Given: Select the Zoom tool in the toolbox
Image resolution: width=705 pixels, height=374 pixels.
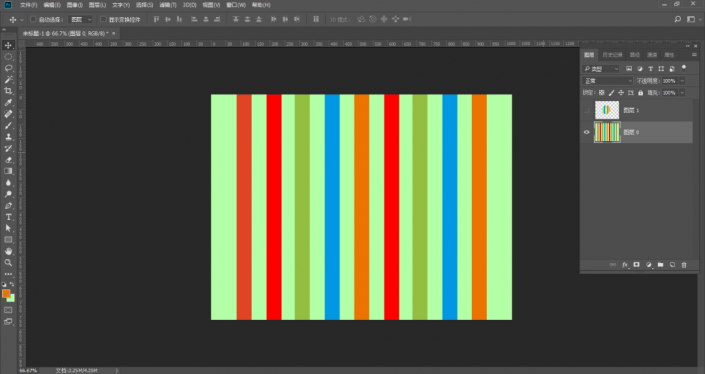Looking at the screenshot, I should [x=8, y=263].
